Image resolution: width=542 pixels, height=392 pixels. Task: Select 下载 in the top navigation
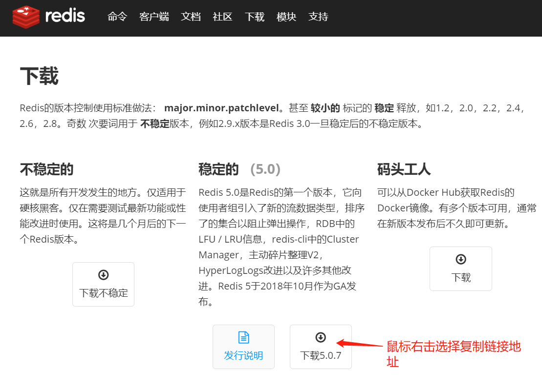(254, 17)
